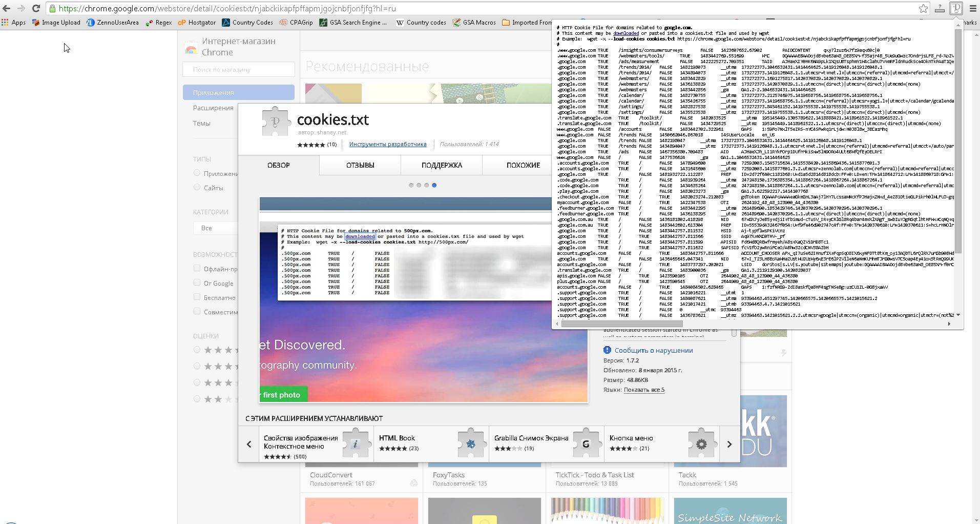Open the Свойства изображения extension entry
980x524 pixels.
coord(316,445)
